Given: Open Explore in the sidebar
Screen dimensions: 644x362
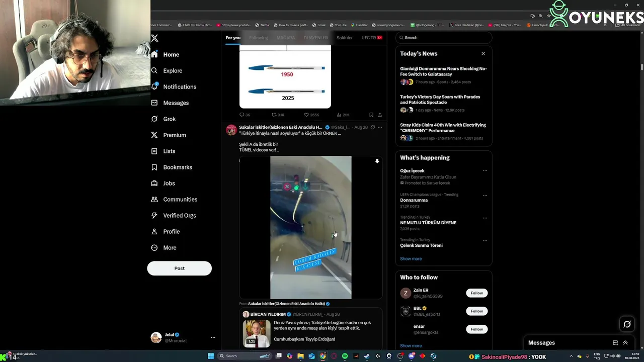Looking at the screenshot, I should pos(167,71).
